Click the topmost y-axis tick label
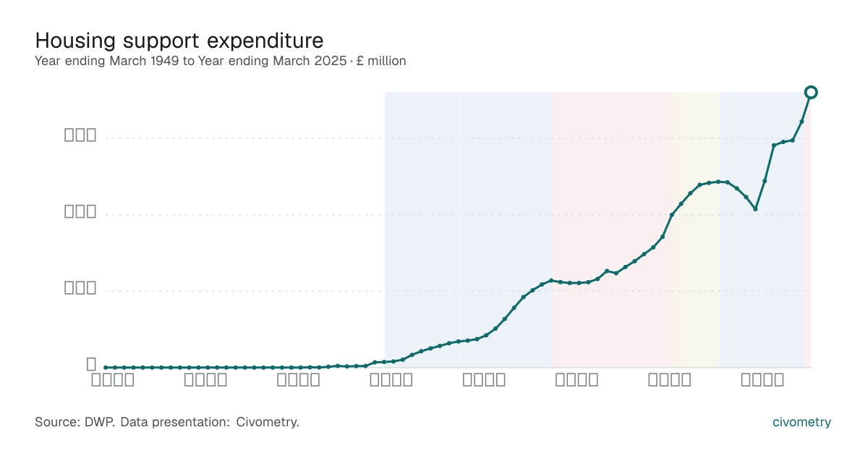868x456 pixels. 80,135
